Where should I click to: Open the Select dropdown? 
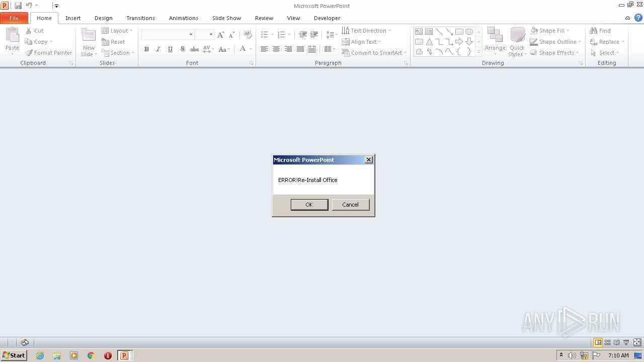coord(605,53)
